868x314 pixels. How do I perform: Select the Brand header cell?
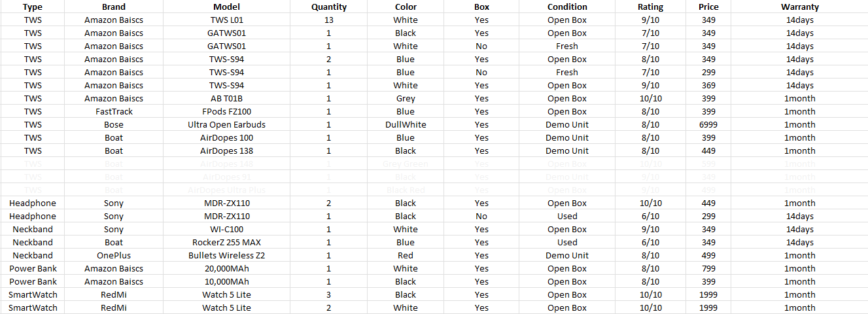coord(114,7)
